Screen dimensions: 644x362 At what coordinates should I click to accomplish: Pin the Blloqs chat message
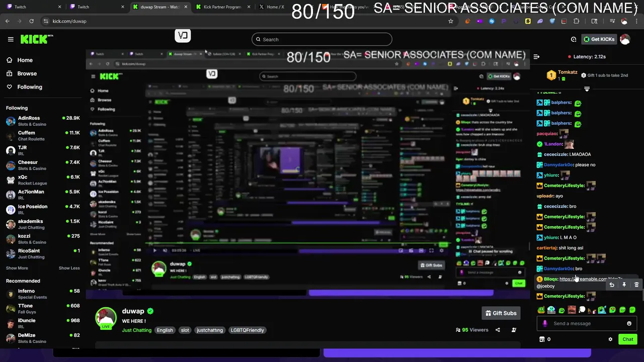click(x=624, y=285)
